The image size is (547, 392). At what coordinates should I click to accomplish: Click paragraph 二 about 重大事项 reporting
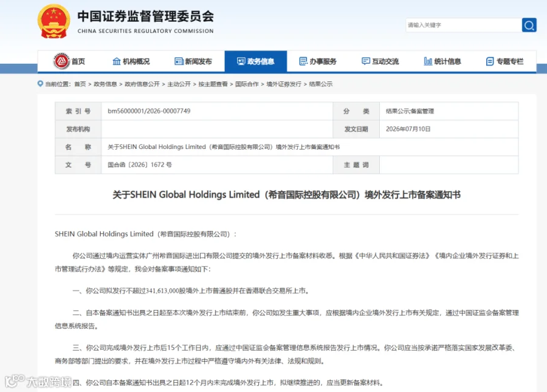[287, 319]
